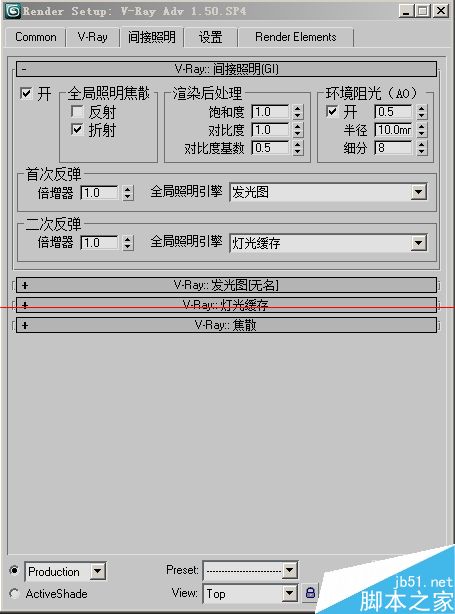Close the Render Setup window
Viewport: 455px width, 614px height.
[441, 11]
